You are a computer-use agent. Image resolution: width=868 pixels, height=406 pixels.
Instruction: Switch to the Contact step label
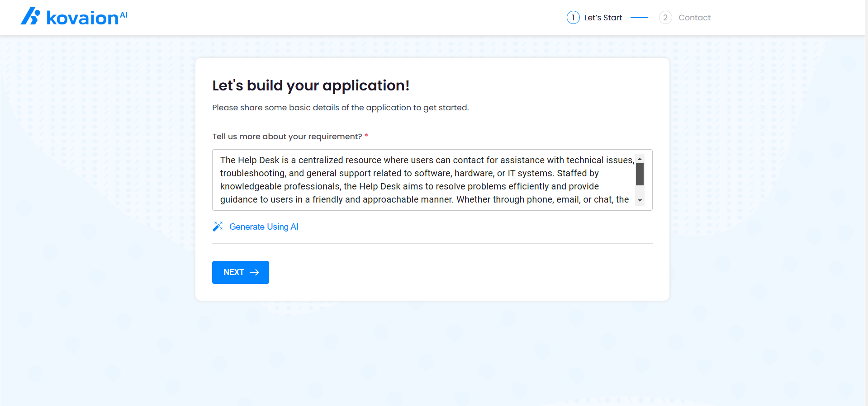694,18
